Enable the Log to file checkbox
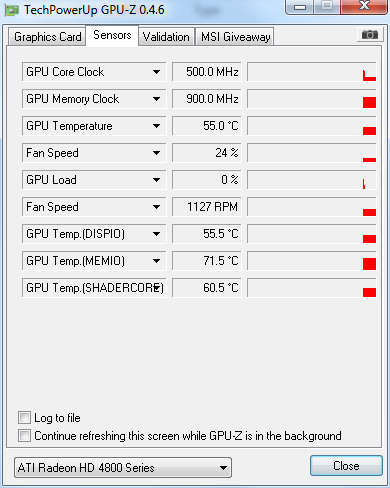Viewport: 390px width, 488px height. point(24,417)
